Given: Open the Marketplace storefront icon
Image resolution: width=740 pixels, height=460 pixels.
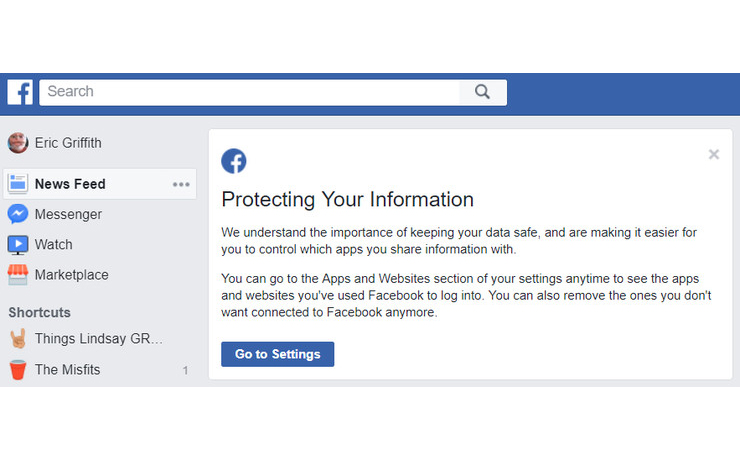Looking at the screenshot, I should pyautogui.click(x=18, y=275).
